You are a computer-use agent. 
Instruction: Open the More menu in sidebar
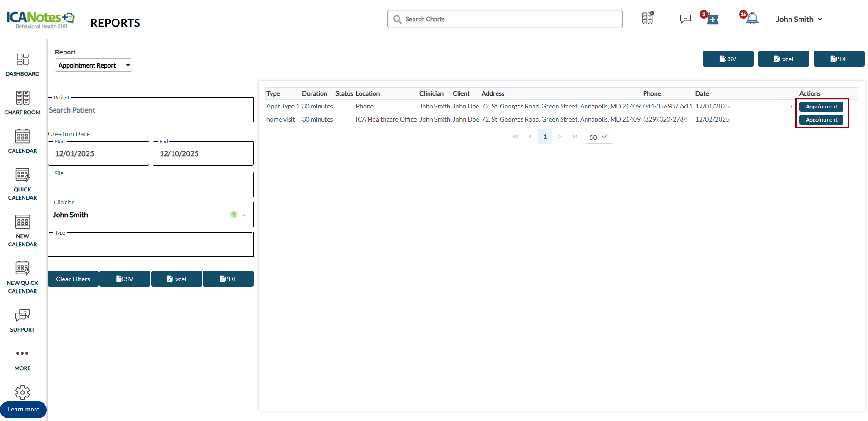[x=22, y=359]
